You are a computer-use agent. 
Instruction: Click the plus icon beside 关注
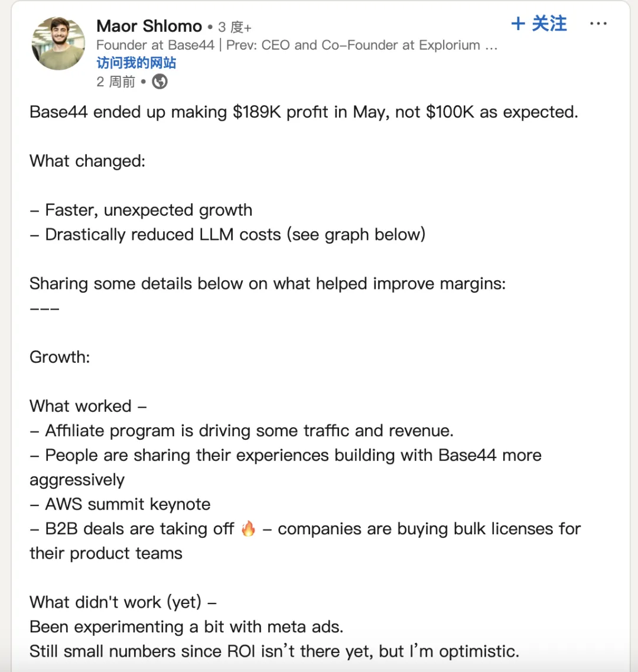518,24
